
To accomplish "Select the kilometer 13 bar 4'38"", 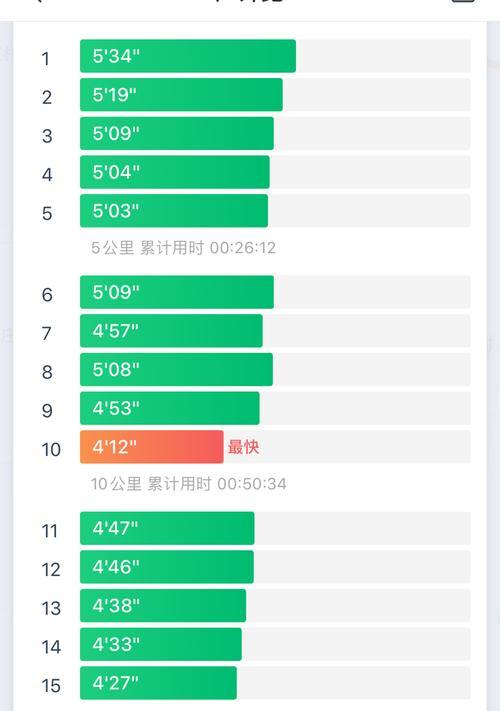I will click(x=163, y=606).
